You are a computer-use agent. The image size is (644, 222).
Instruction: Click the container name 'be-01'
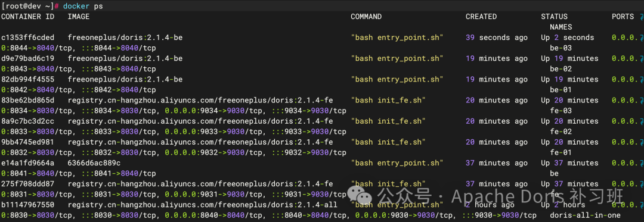(561, 90)
